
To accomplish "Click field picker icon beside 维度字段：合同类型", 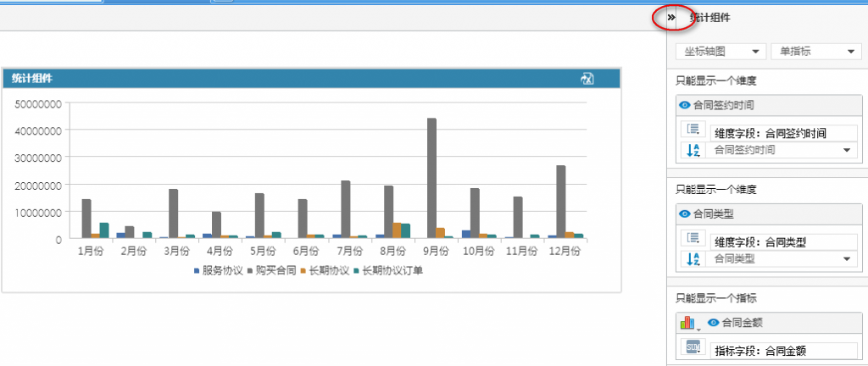I will click(693, 238).
